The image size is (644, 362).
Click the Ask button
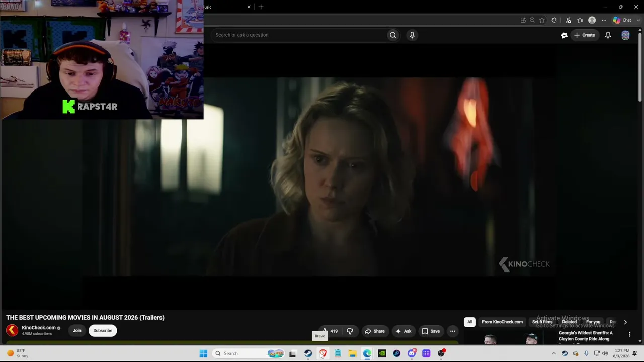pyautogui.click(x=404, y=331)
